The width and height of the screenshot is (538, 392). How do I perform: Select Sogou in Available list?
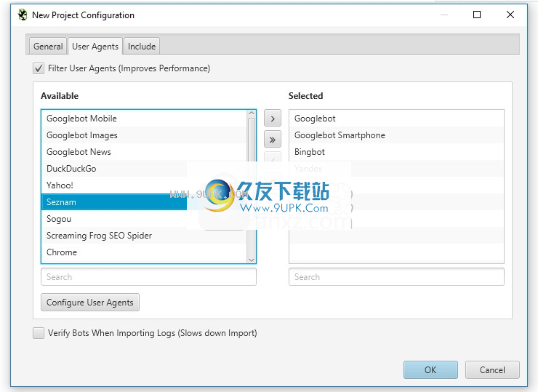coord(144,219)
